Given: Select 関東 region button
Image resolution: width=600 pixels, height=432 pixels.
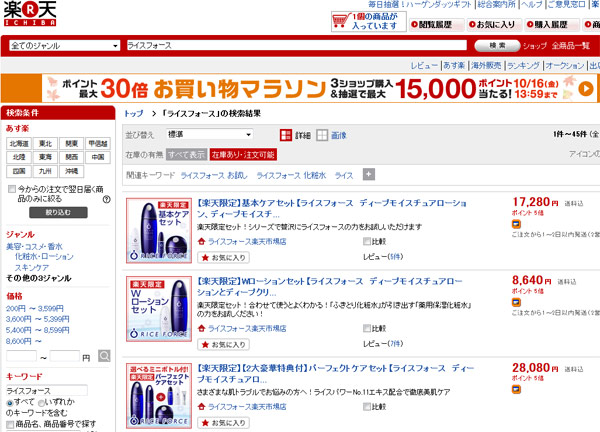Looking at the screenshot, I should 72,143.
